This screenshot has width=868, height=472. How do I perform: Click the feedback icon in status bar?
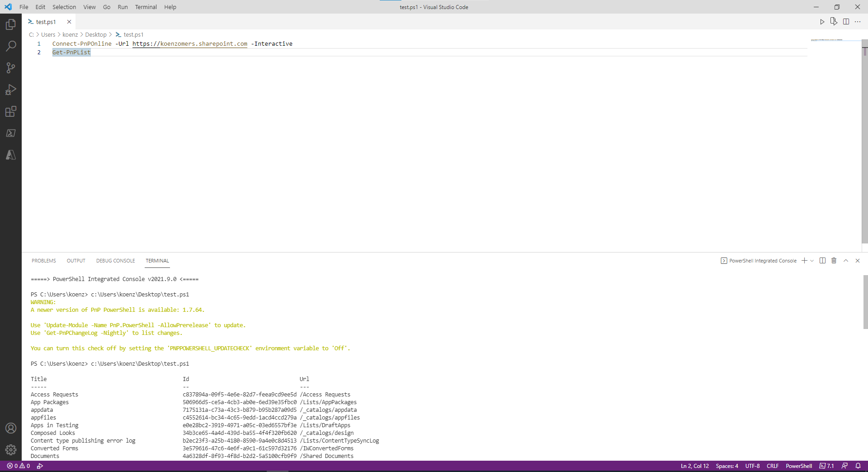coord(844,466)
